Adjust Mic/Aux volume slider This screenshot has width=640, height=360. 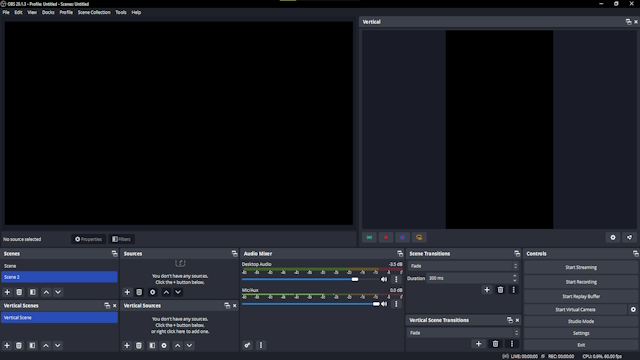point(311,304)
